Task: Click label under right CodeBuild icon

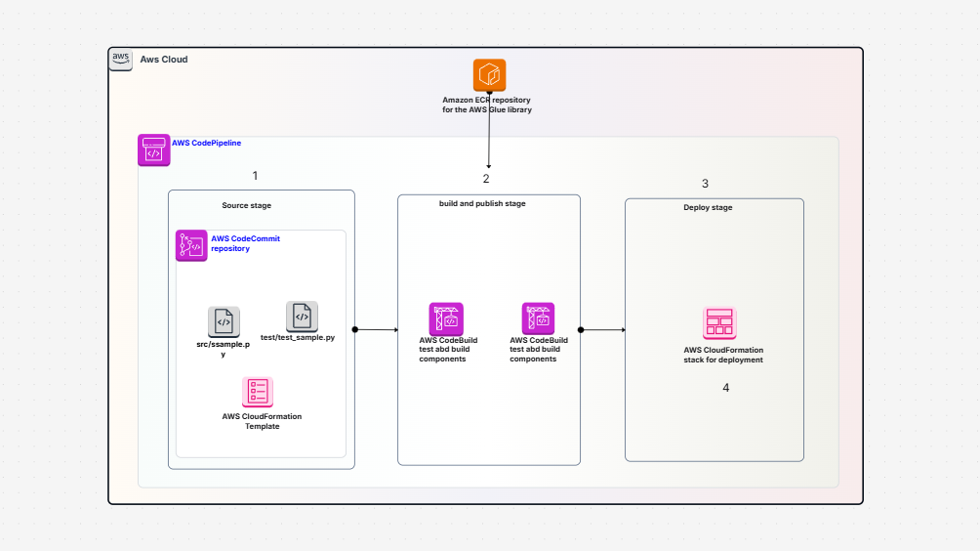Action: point(539,350)
